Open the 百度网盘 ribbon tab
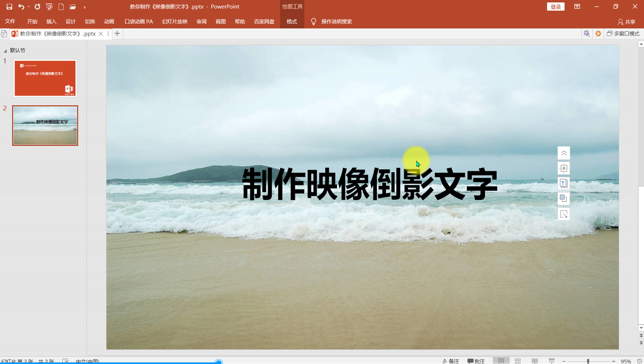 pyautogui.click(x=264, y=21)
